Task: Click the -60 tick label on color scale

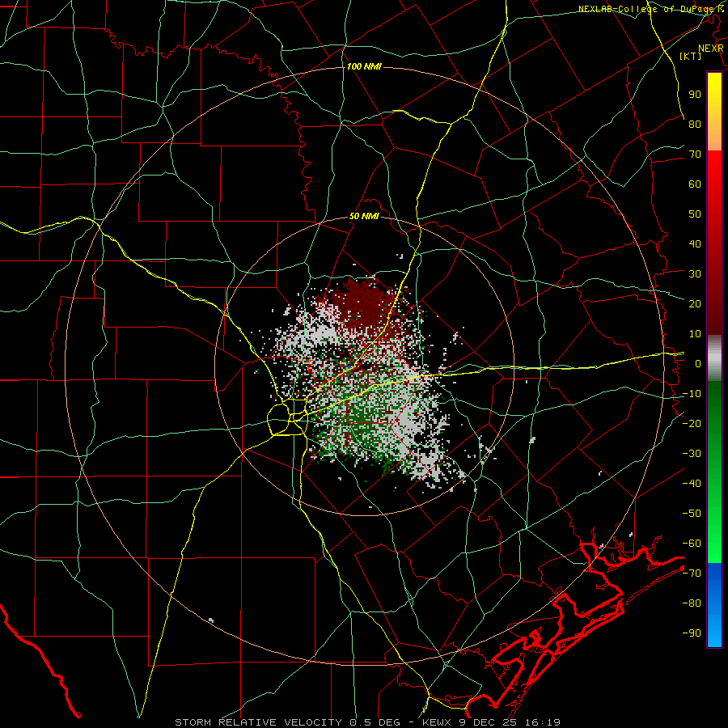Action: tap(692, 544)
